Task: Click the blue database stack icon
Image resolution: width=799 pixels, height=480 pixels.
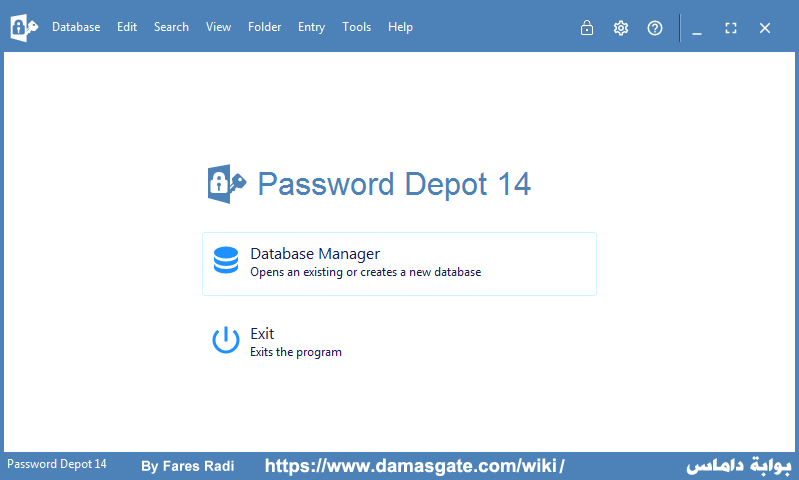Action: click(x=226, y=260)
